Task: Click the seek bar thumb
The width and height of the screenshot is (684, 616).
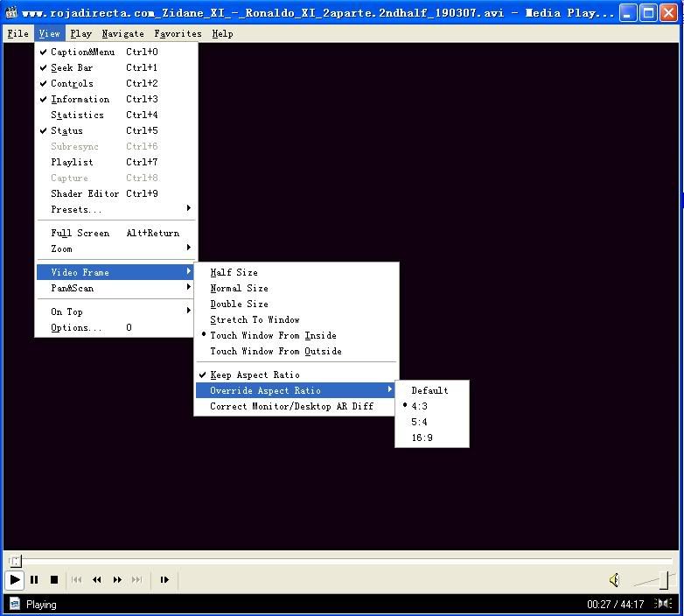Action: tap(15, 561)
